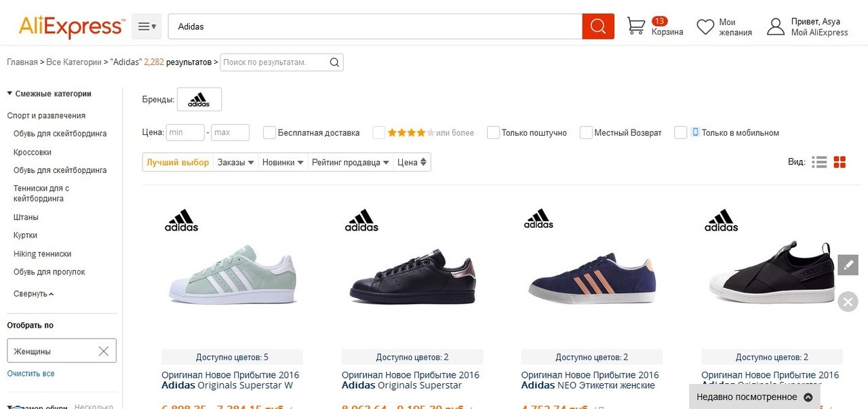Select the Adidas brand filter logo
The image size is (868, 409).
[x=199, y=100]
